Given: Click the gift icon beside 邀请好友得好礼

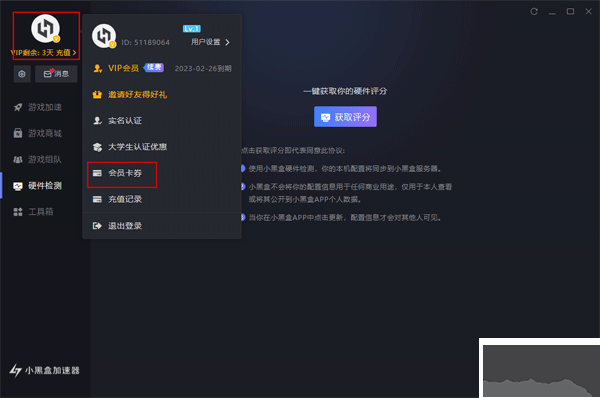Looking at the screenshot, I should point(97,95).
